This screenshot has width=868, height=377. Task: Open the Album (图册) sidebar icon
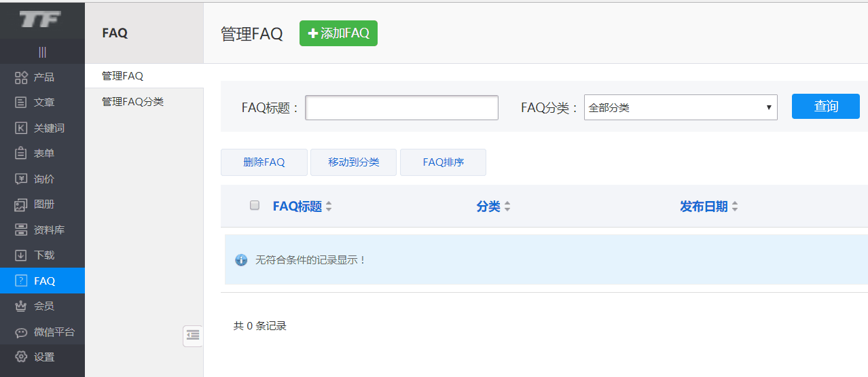(x=21, y=204)
